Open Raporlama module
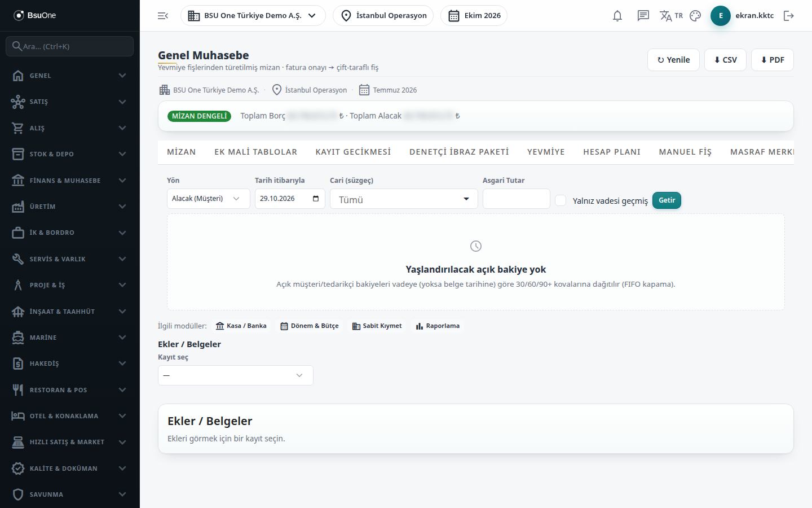 click(438, 326)
